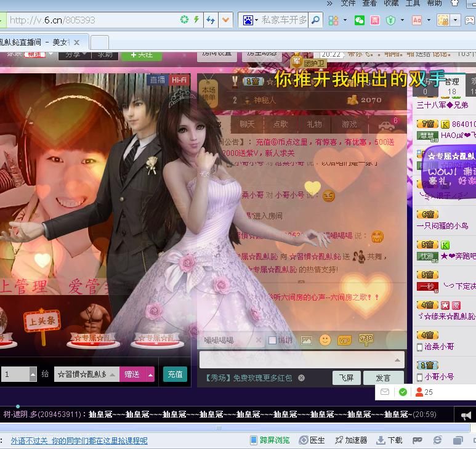The image size is (476, 449).
Task: Close the 直播间 browser tab
Action: 77,42
